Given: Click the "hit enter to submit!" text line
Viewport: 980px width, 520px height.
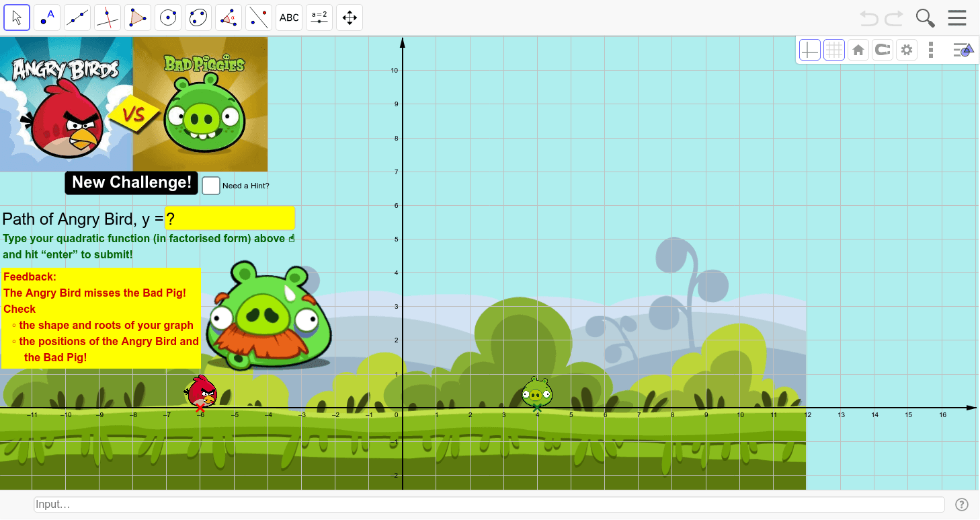Looking at the screenshot, I should coord(67,255).
